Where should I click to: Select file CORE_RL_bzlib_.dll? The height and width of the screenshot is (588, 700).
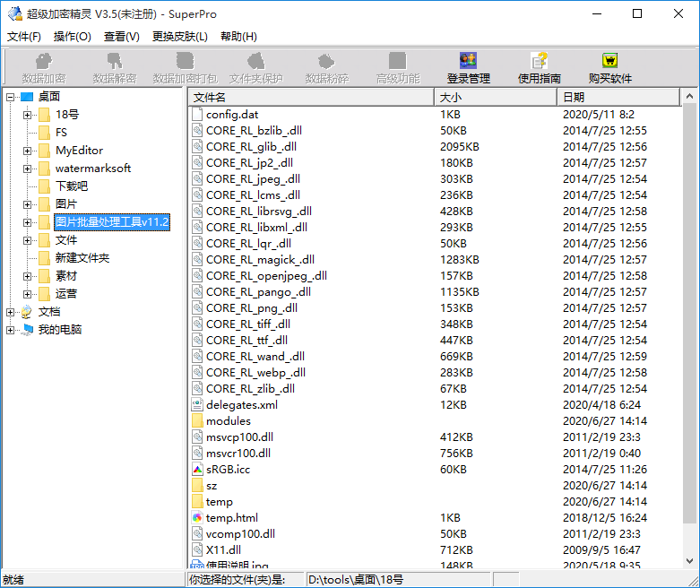(x=254, y=130)
